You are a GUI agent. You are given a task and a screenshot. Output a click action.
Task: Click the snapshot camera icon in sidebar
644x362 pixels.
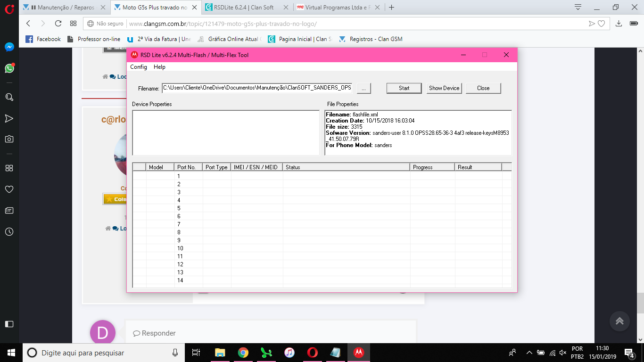pyautogui.click(x=9, y=139)
